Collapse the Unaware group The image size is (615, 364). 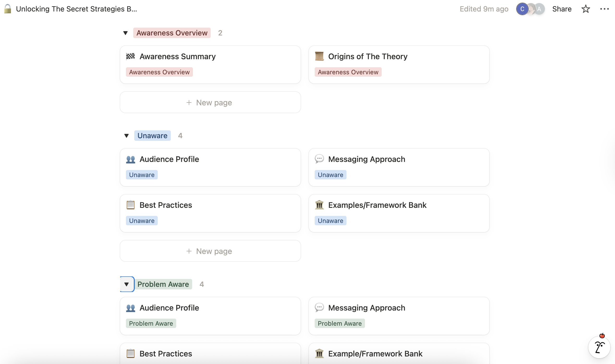126,136
